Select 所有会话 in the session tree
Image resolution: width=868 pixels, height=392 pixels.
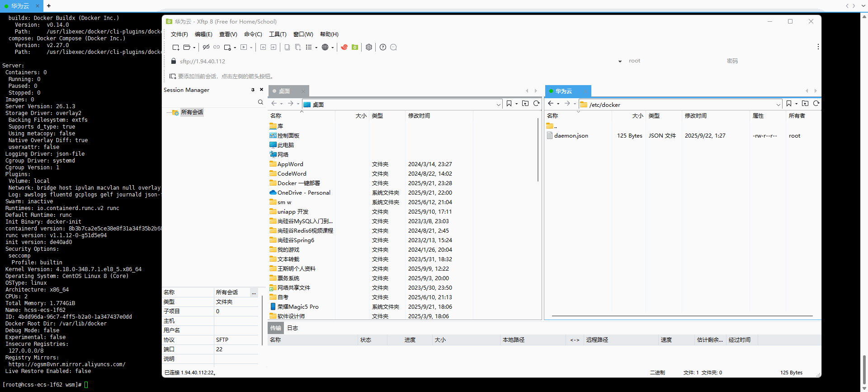point(192,112)
